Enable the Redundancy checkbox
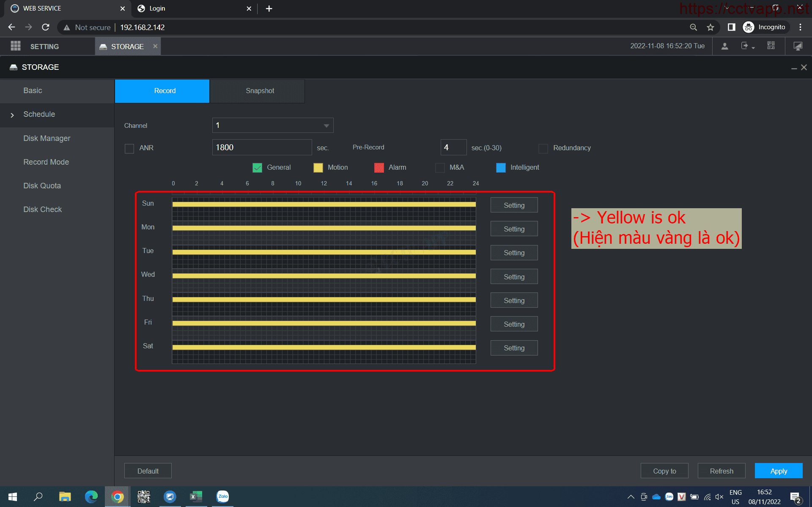The width and height of the screenshot is (812, 507). pyautogui.click(x=543, y=149)
